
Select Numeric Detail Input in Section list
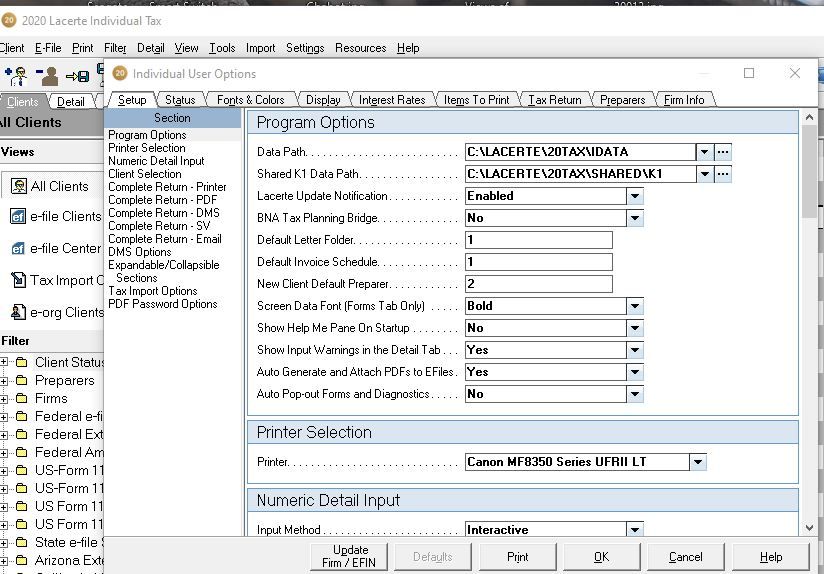click(x=156, y=161)
